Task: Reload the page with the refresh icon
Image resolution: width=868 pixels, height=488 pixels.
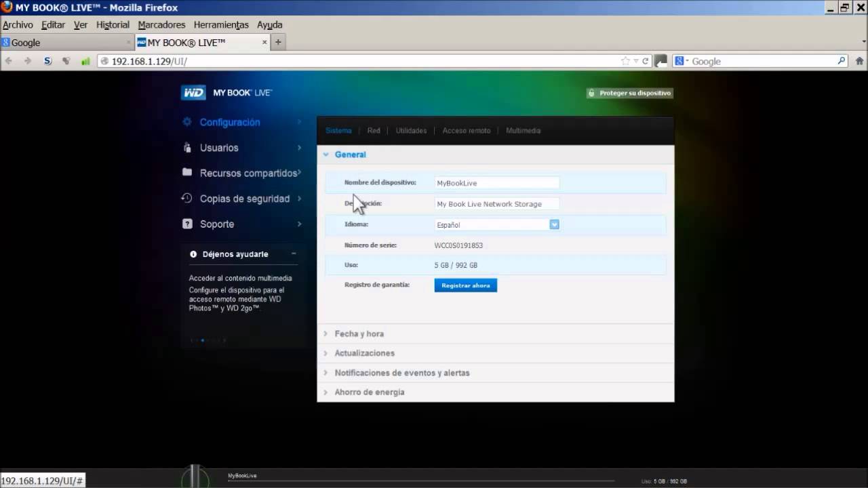Action: tap(646, 61)
